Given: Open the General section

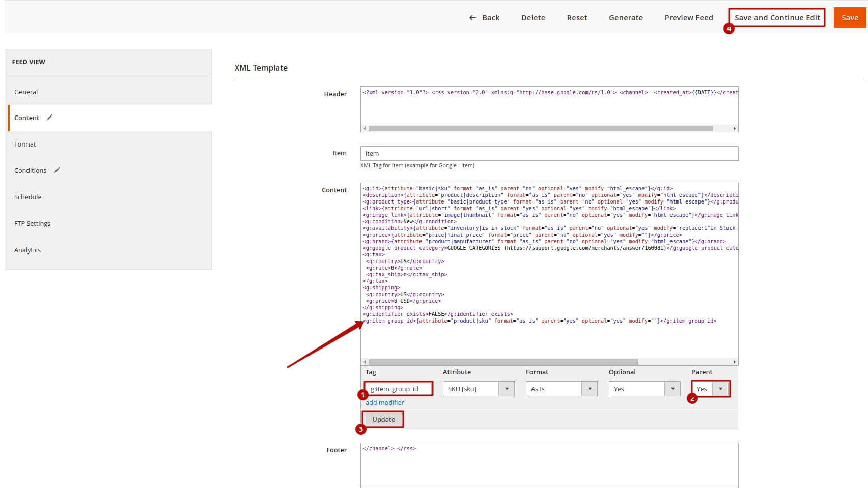Looking at the screenshot, I should click(26, 92).
